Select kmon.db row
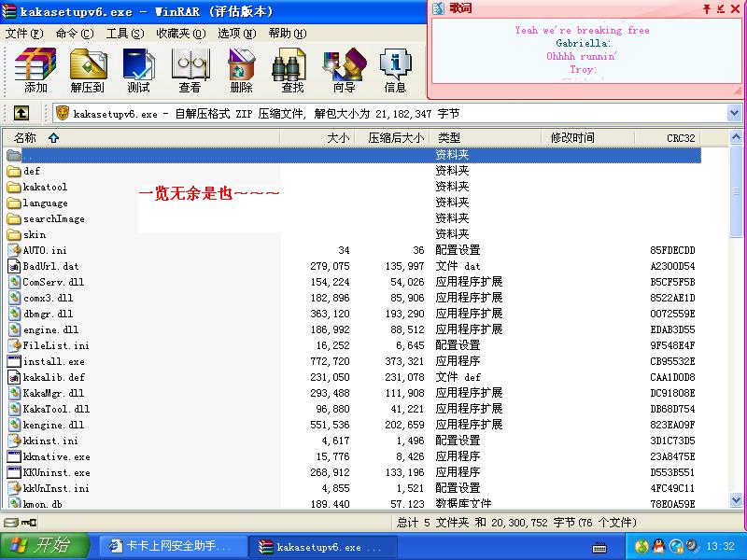 tap(353, 503)
